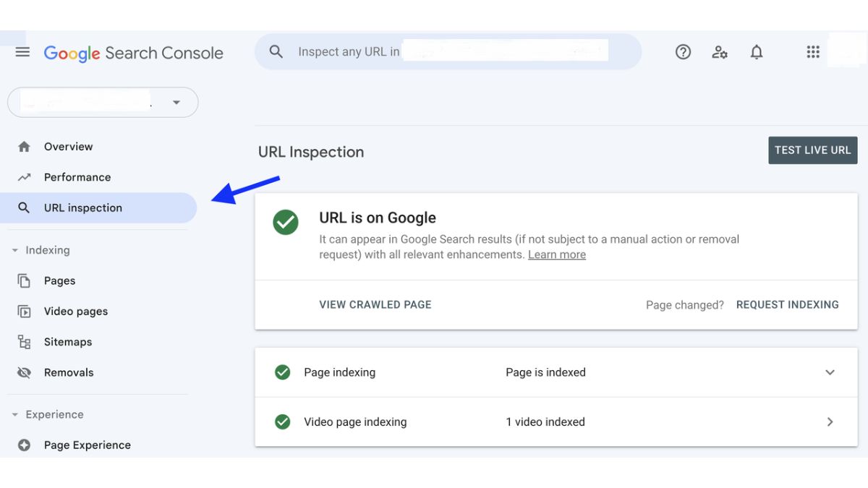Image resolution: width=868 pixels, height=488 pixels.
Task: Click the Page Experience plus-circle icon
Action: pyautogui.click(x=24, y=445)
